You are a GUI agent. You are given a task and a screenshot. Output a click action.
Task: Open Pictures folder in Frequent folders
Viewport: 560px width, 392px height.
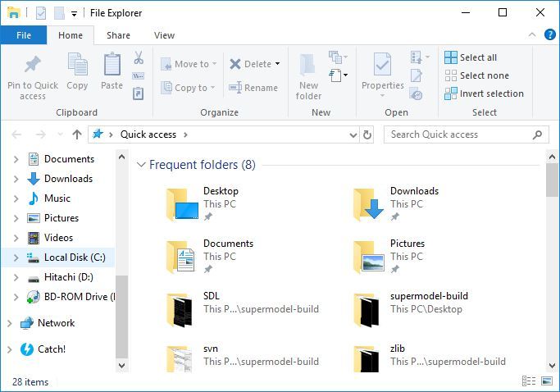(369, 257)
